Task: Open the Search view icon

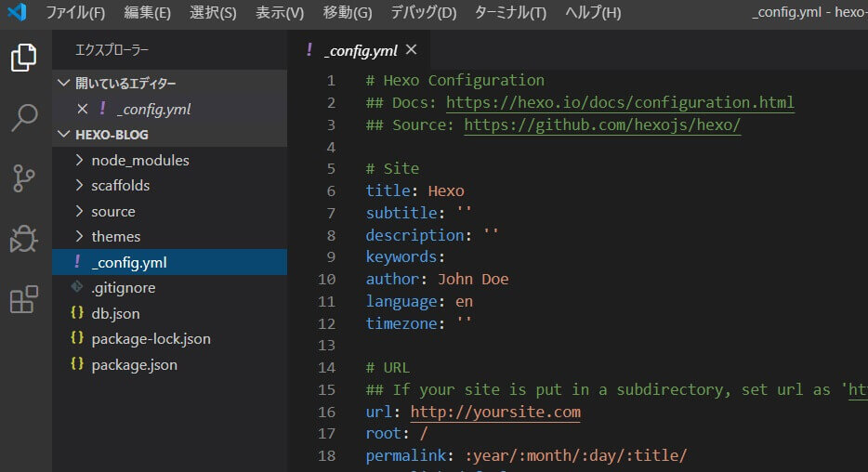Action: pos(24,117)
